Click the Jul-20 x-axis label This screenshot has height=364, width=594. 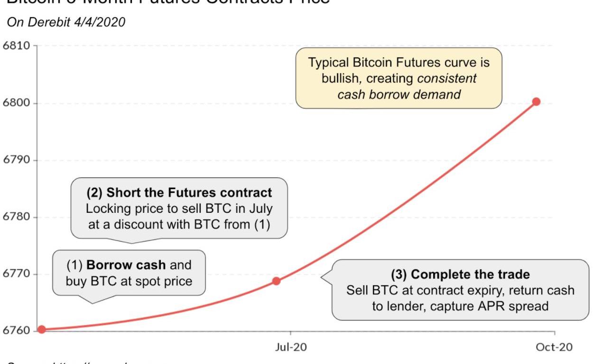291,347
